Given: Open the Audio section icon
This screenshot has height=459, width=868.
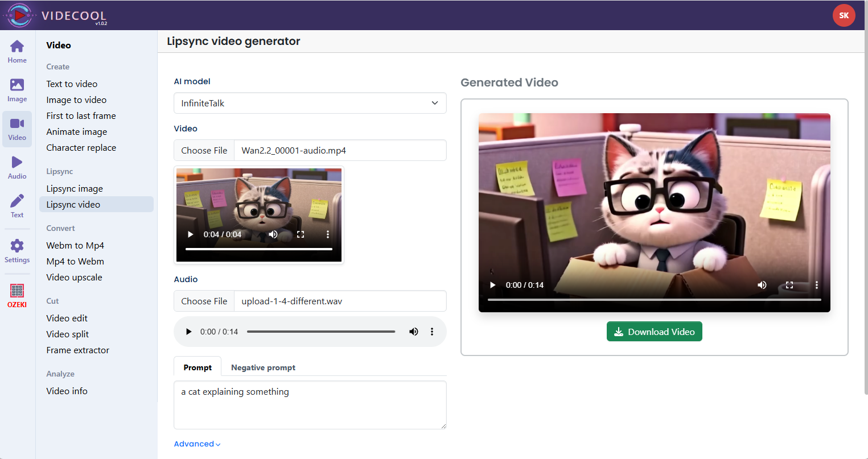Looking at the screenshot, I should click(x=17, y=168).
